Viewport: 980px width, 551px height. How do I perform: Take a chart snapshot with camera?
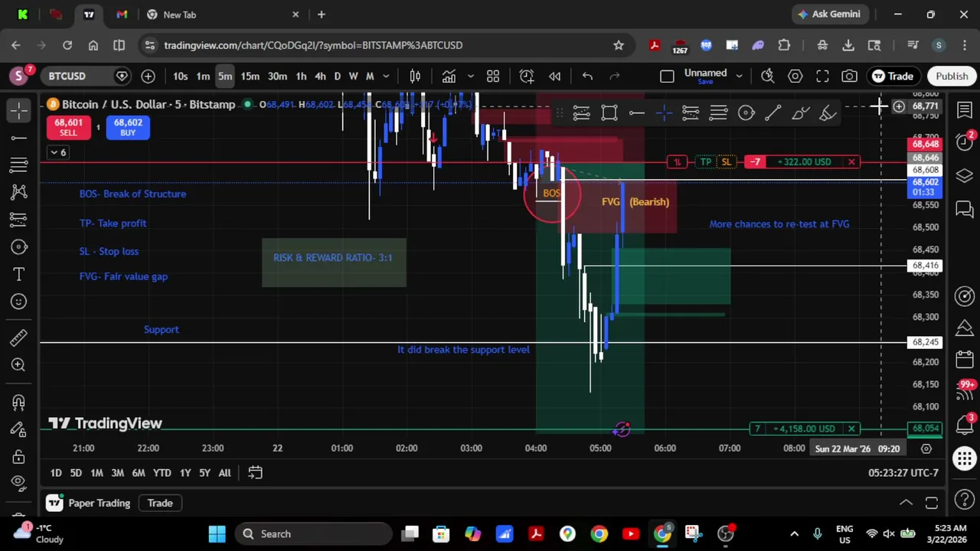849,76
